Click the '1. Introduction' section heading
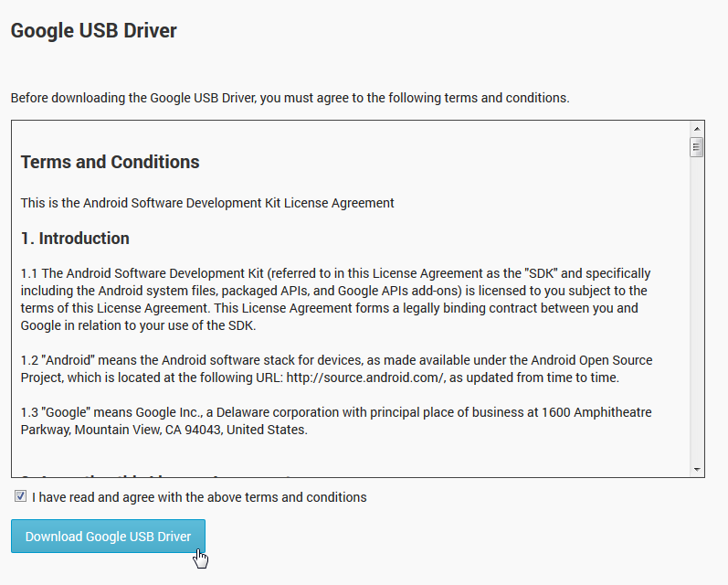 tap(75, 239)
